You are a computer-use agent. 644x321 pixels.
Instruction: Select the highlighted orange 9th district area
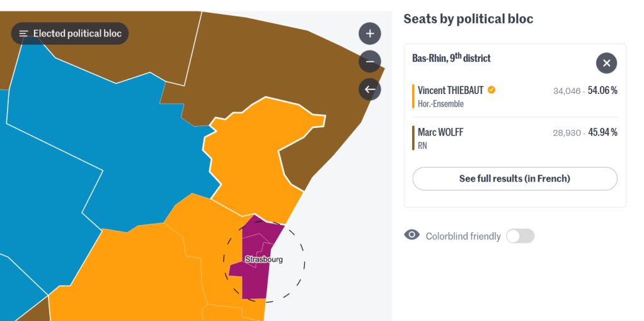(255, 156)
